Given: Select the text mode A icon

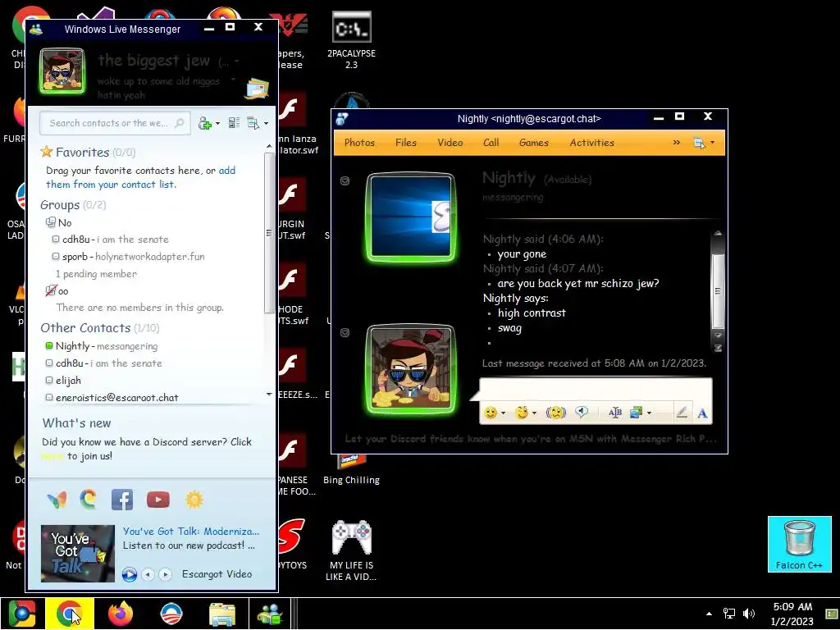Looking at the screenshot, I should (702, 413).
